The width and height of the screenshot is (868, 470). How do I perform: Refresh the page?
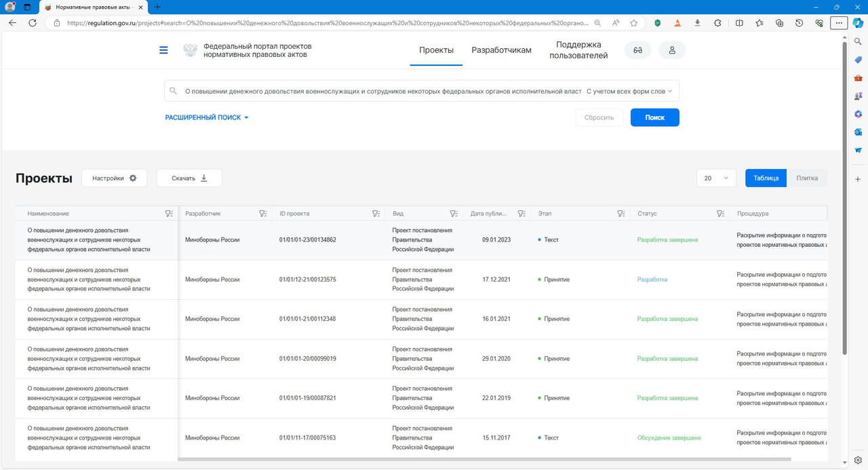pyautogui.click(x=33, y=22)
